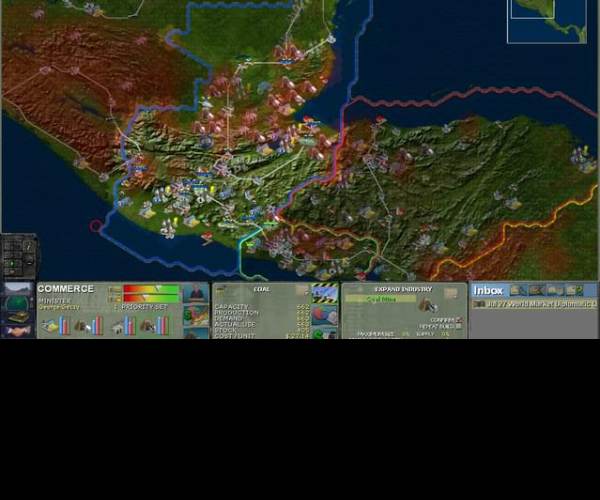Click the Cost / Unit row in Coal panel

[262, 336]
